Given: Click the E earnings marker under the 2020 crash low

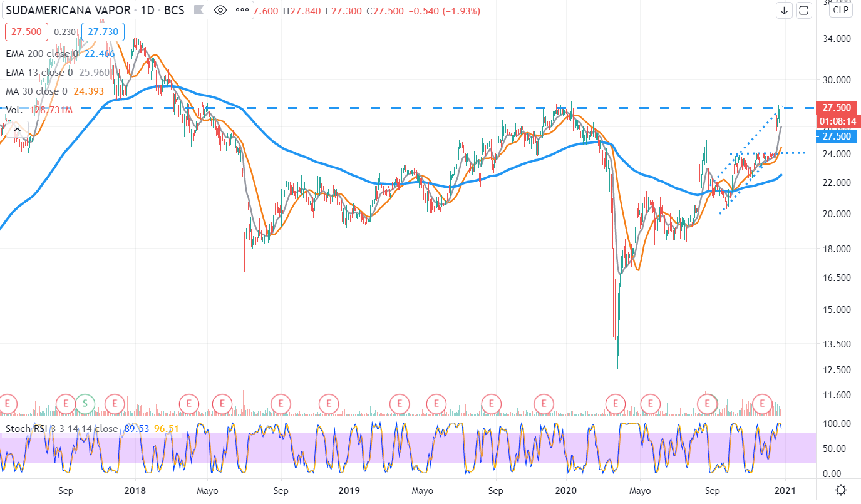Looking at the screenshot, I should pos(616,403).
